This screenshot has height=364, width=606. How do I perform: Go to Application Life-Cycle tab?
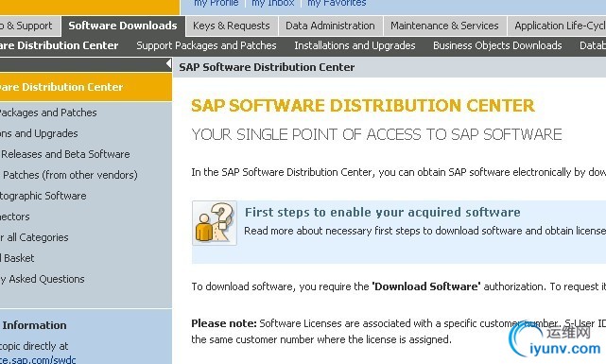(557, 26)
